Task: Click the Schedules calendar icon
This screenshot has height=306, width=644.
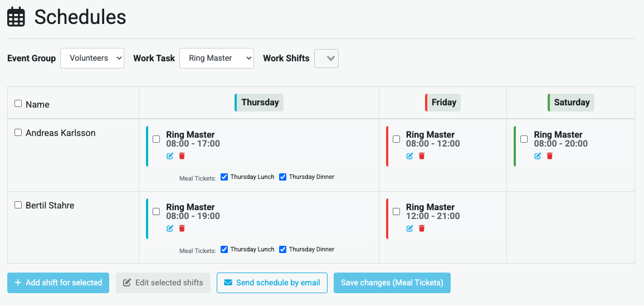Action: pyautogui.click(x=16, y=17)
